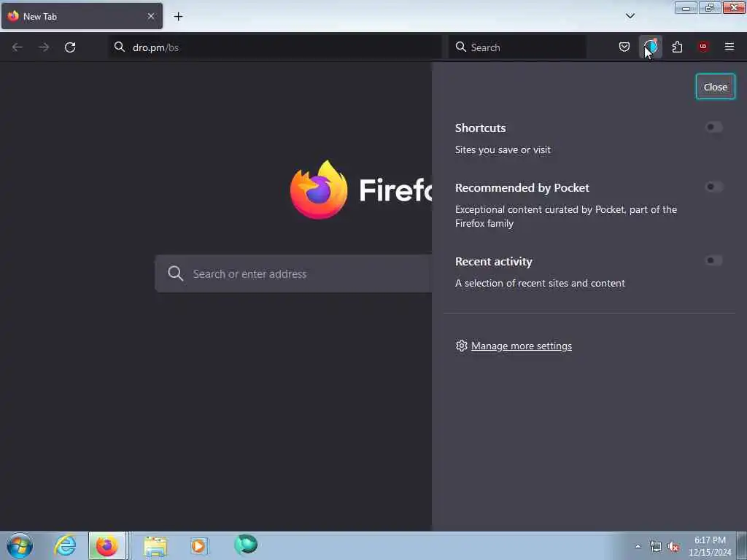Open Manage more settings link
Image resolution: width=747 pixels, height=560 pixels.
coord(521,346)
